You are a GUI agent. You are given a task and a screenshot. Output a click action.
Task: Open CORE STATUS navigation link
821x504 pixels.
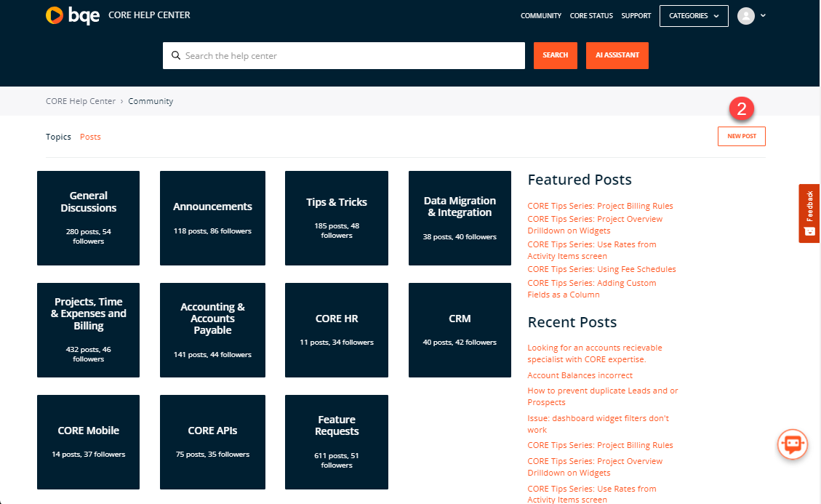[x=591, y=16]
